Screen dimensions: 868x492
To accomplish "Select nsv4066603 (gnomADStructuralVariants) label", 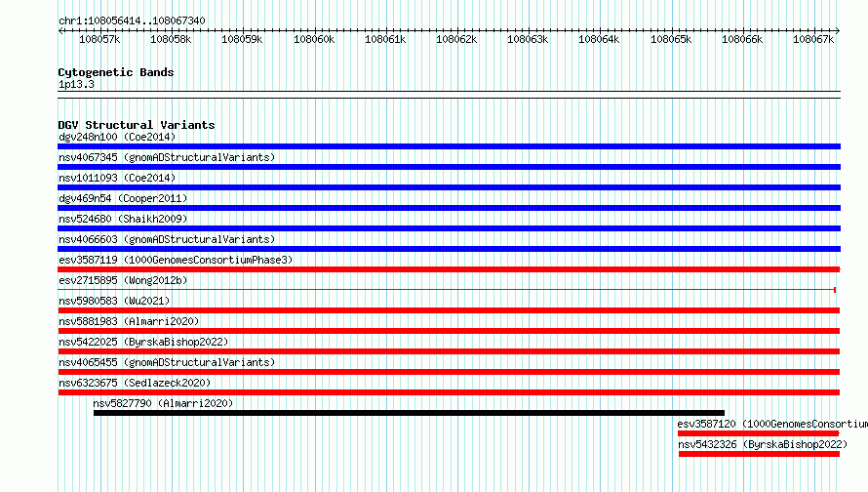I will (x=167, y=239).
